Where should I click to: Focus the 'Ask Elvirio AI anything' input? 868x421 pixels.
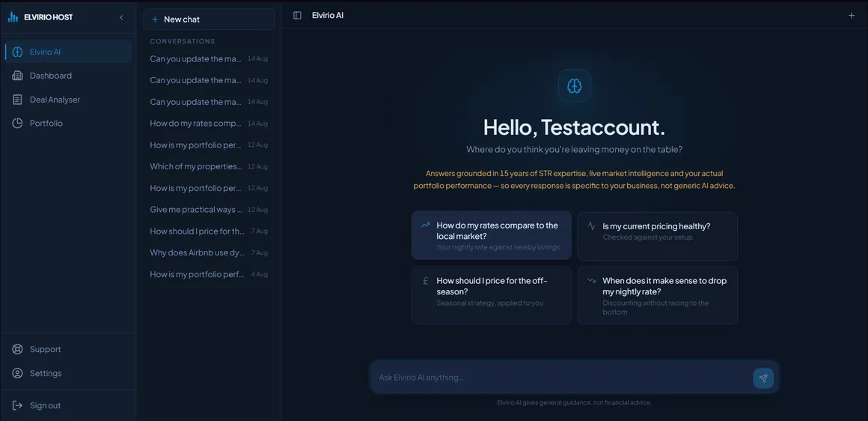(x=562, y=378)
